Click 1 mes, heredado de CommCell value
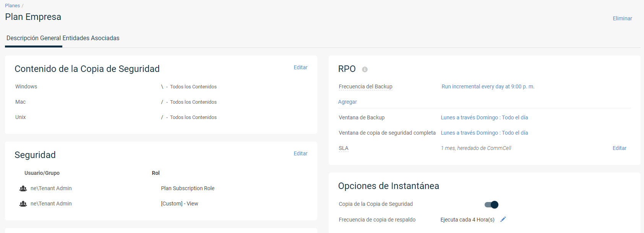644x233 pixels. pyautogui.click(x=476, y=148)
